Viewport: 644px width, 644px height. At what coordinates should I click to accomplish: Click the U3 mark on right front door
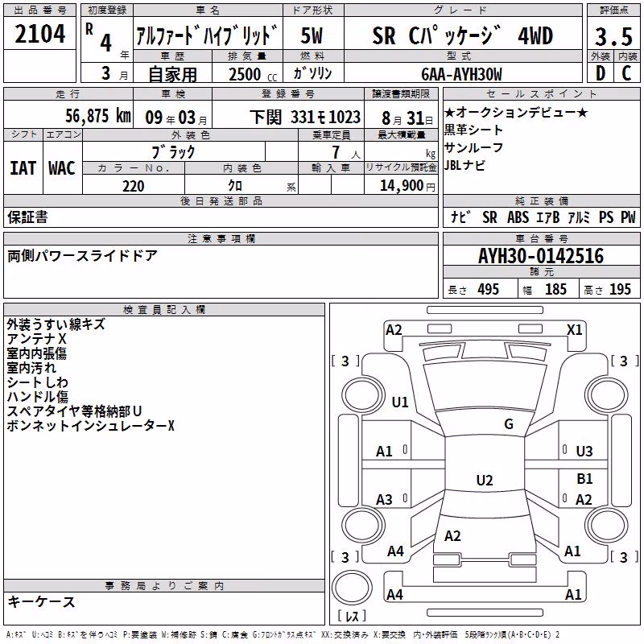pyautogui.click(x=584, y=452)
